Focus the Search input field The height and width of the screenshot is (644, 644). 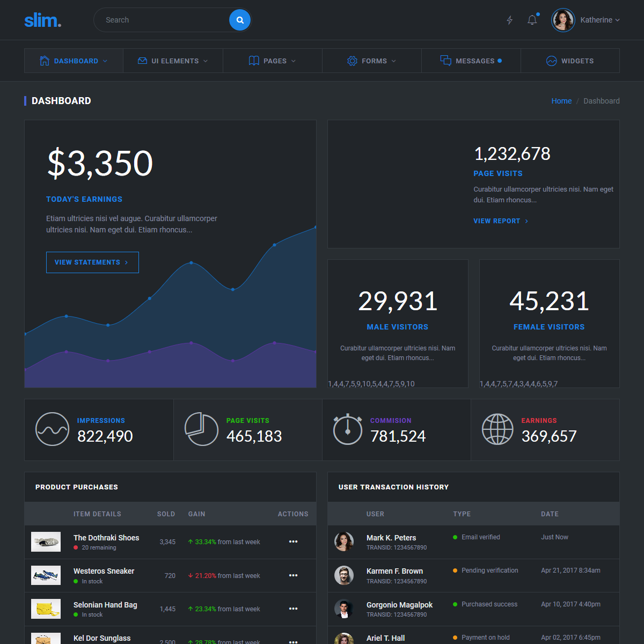tap(161, 20)
